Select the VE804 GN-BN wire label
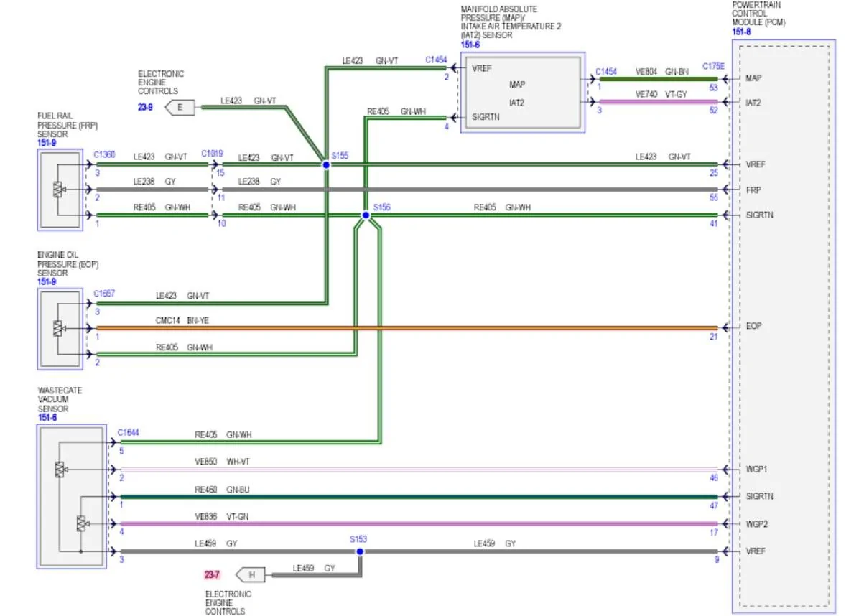Viewport: 864px width, 616px height. point(661,72)
